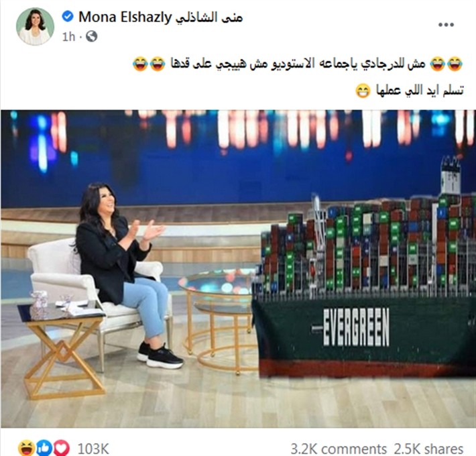The height and width of the screenshot is (456, 476).
Task: Click the caption line mentioning الاستوديو
Action: click(298, 64)
